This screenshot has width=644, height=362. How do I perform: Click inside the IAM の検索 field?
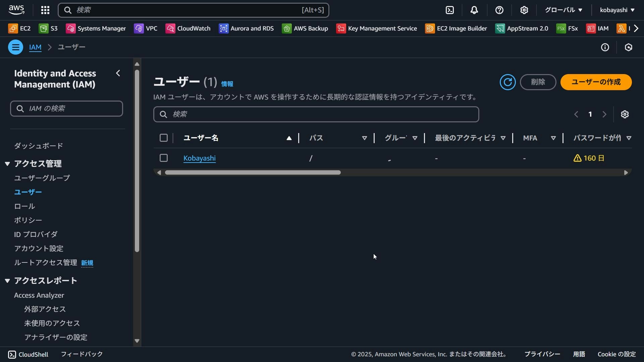coord(66,108)
